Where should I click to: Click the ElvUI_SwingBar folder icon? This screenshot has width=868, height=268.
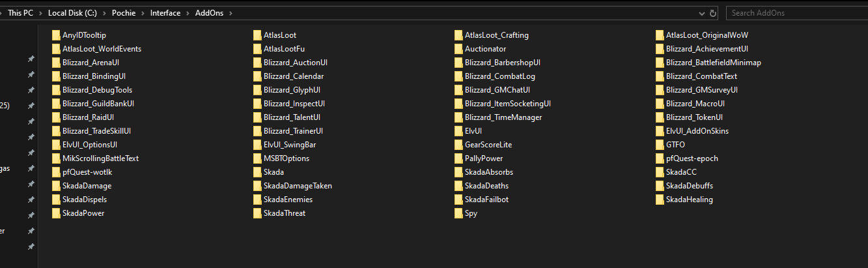coord(257,145)
